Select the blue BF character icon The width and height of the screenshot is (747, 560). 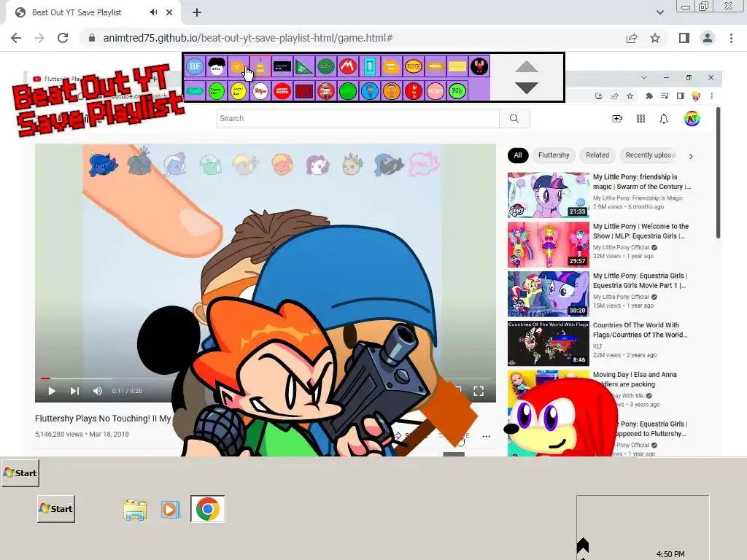[x=194, y=66]
